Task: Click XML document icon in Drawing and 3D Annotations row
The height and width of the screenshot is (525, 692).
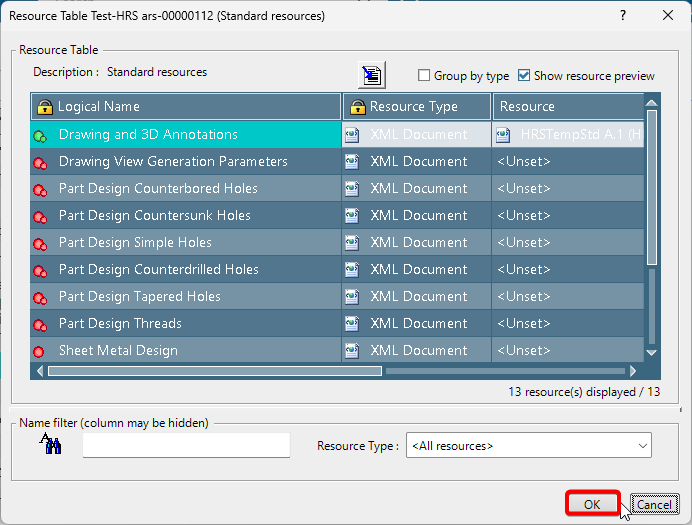Action: click(x=352, y=135)
